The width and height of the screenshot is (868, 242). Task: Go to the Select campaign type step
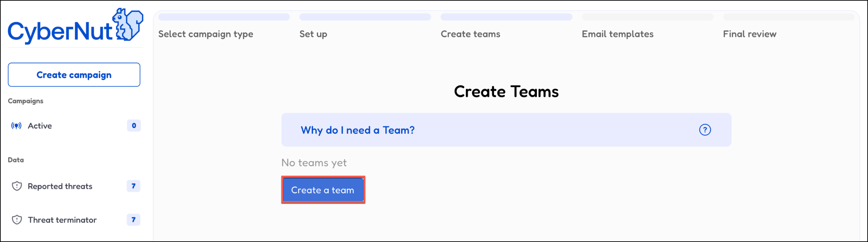(x=205, y=34)
